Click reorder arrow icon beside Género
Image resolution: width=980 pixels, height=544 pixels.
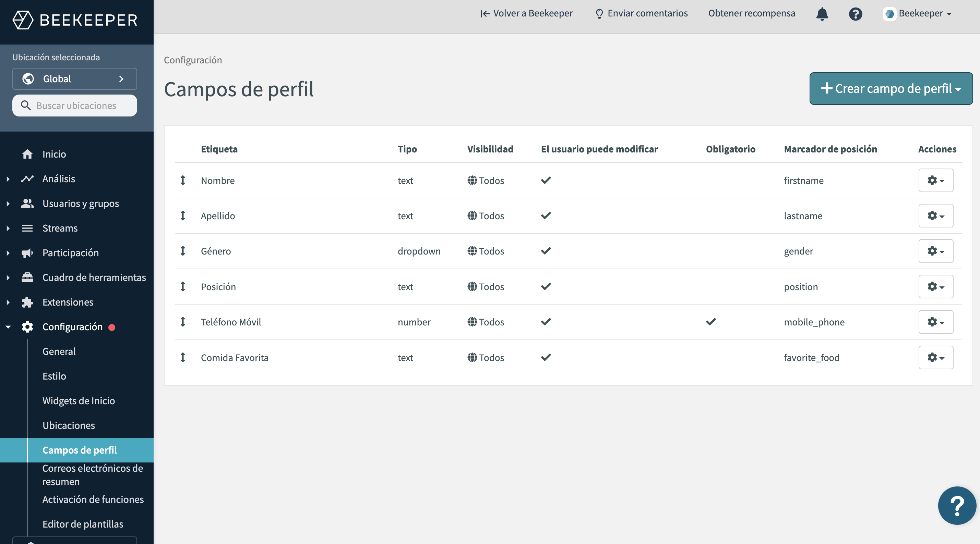pyautogui.click(x=183, y=251)
